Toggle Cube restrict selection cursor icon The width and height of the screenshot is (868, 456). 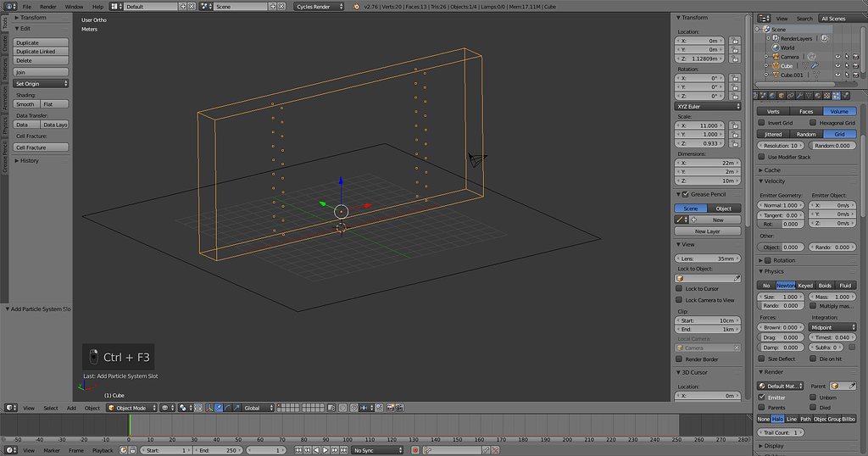847,66
